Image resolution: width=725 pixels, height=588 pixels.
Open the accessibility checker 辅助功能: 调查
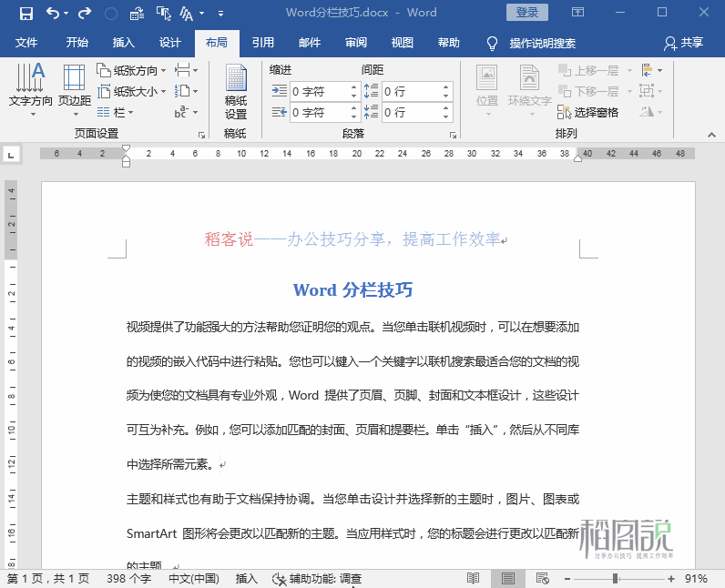317,579
